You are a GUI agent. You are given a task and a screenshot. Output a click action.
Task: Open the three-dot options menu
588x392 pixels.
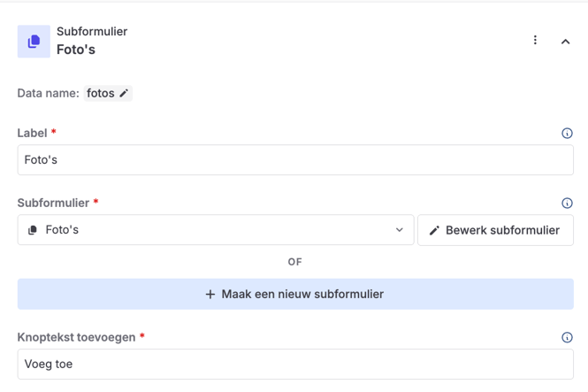click(535, 41)
